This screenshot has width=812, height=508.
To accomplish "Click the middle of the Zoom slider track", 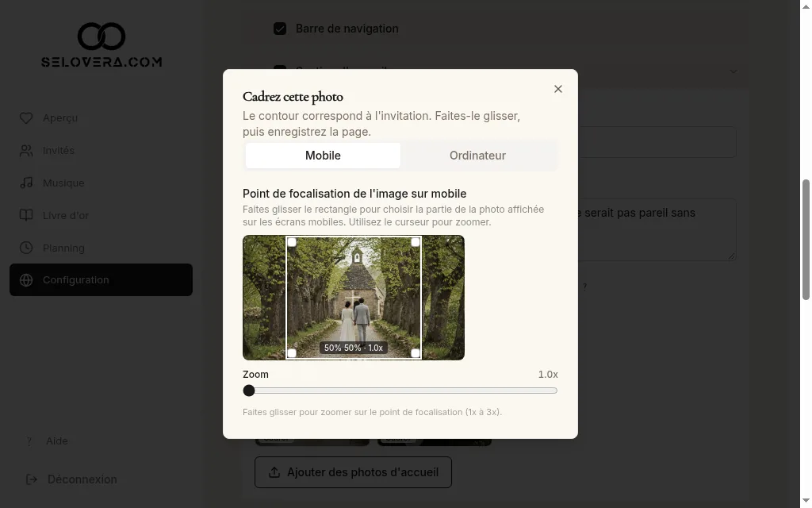I will (x=400, y=391).
